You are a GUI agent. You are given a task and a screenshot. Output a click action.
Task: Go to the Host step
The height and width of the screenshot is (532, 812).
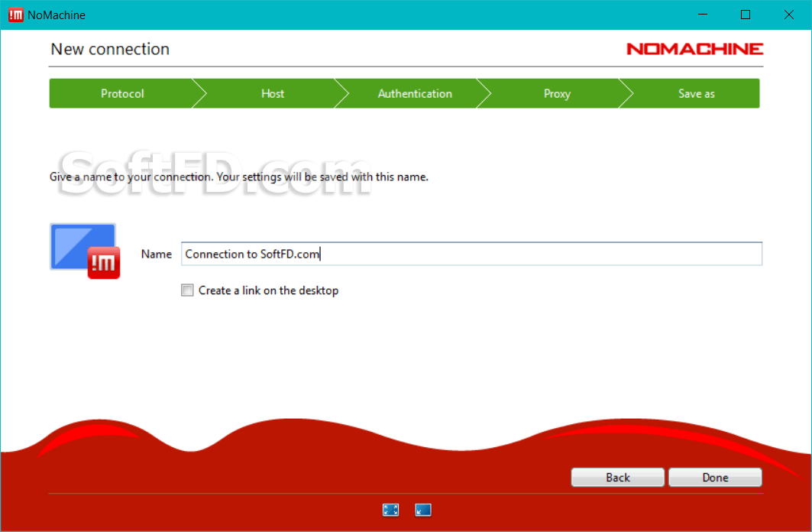click(273, 94)
